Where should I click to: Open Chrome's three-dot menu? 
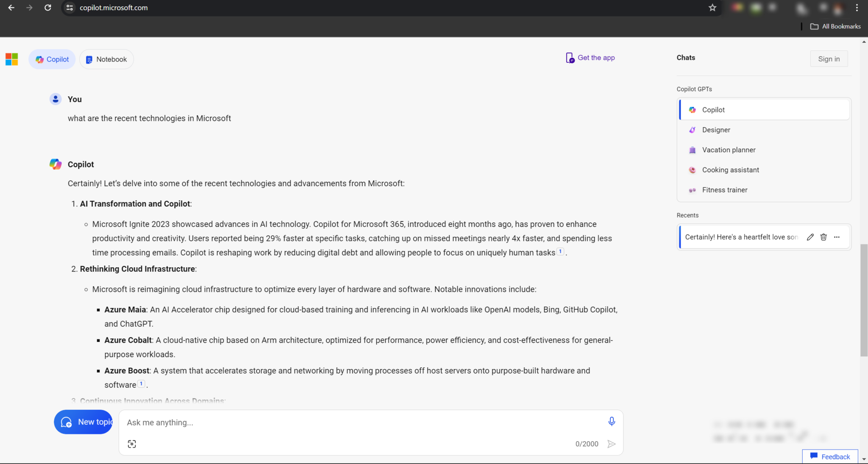click(x=857, y=7)
